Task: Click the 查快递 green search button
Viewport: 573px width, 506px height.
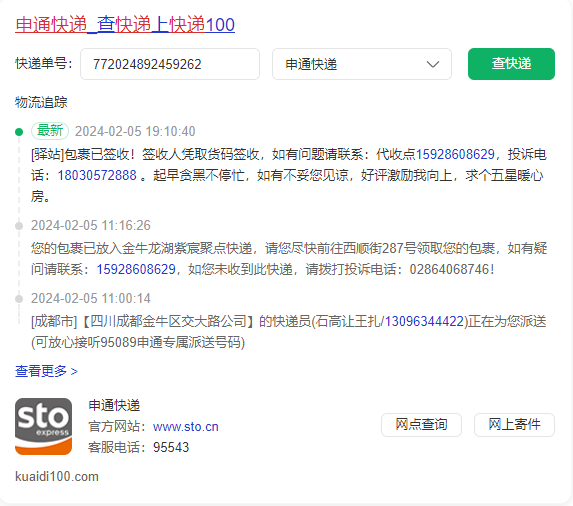Action: (x=511, y=64)
